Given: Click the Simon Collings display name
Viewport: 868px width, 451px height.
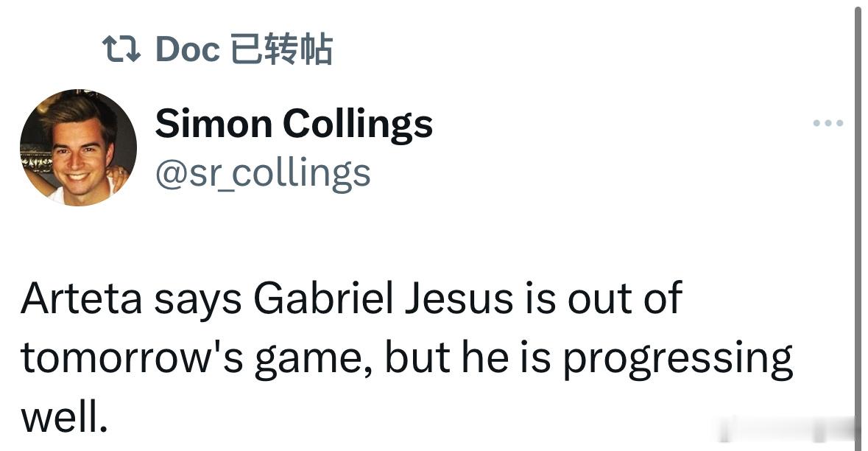Looking at the screenshot, I should [x=294, y=124].
